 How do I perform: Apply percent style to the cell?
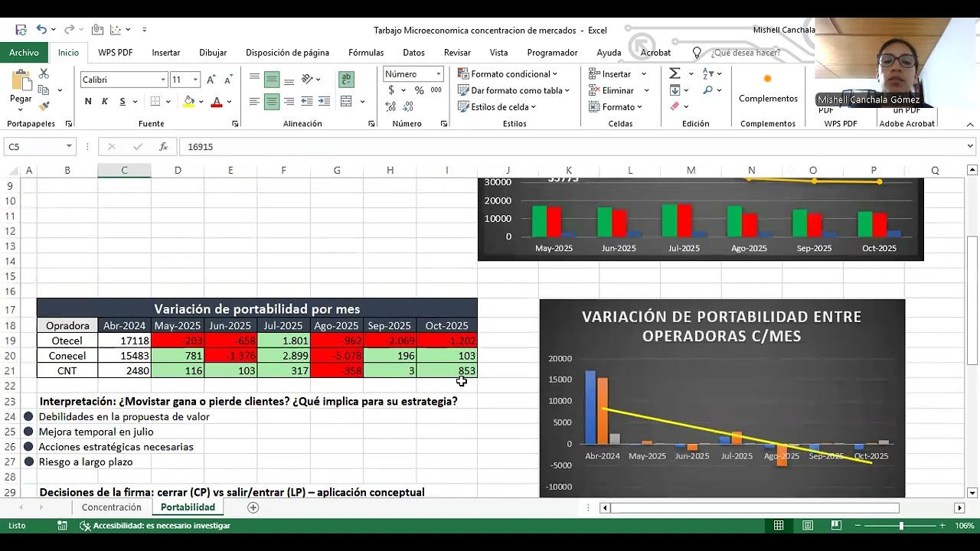point(419,90)
